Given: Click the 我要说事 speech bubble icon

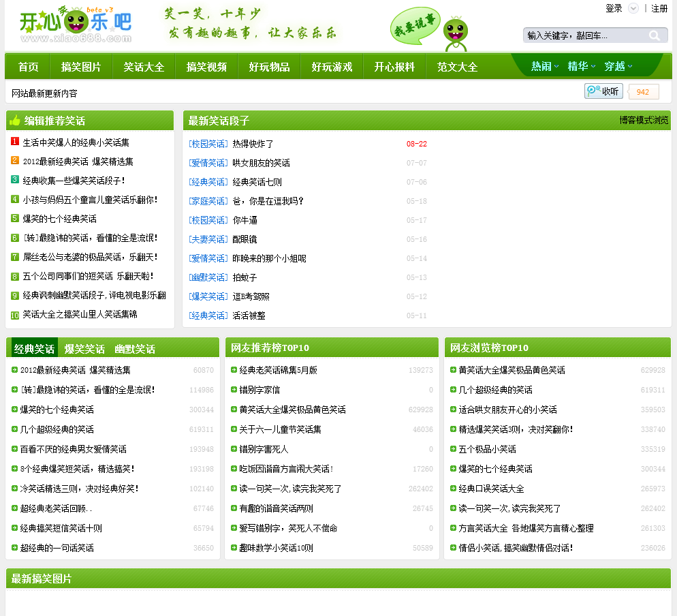Looking at the screenshot, I should click(415, 25).
